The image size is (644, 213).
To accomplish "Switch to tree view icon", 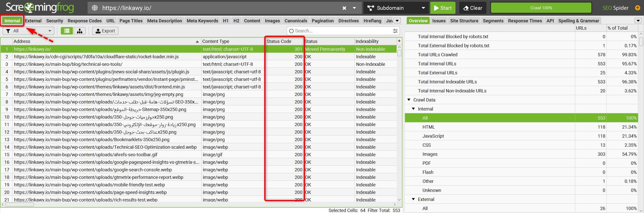I will click(80, 31).
